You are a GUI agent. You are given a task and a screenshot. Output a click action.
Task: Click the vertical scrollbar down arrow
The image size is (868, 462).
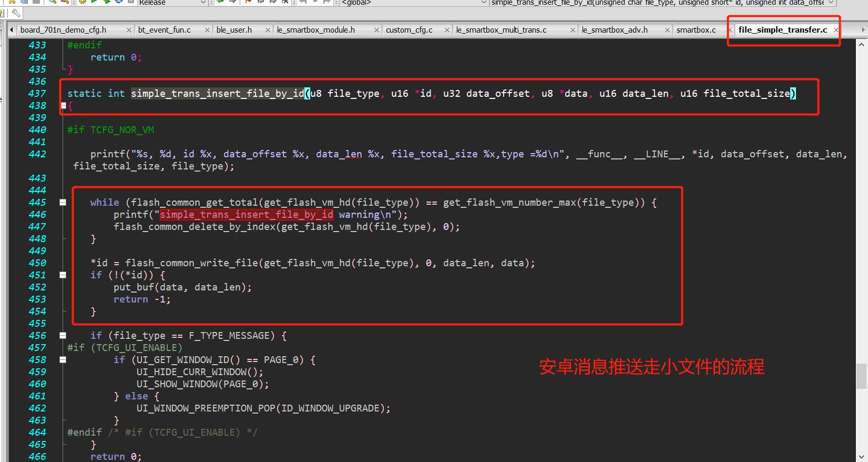861,457
